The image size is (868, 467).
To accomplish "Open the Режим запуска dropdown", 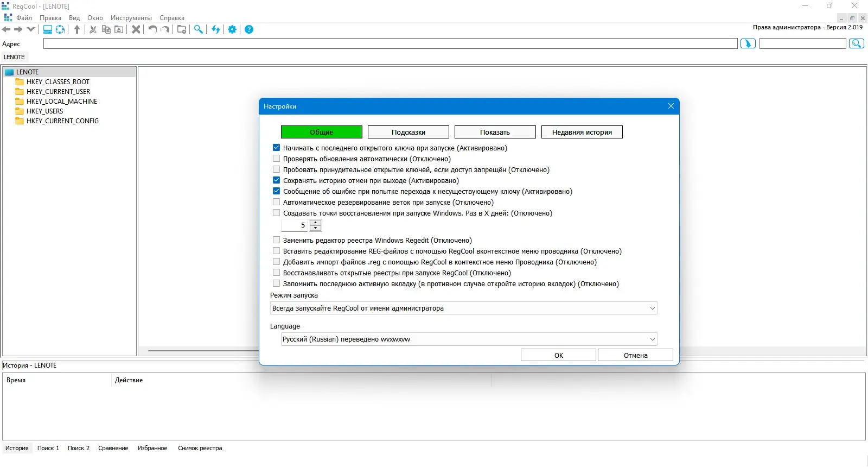I will (x=464, y=308).
